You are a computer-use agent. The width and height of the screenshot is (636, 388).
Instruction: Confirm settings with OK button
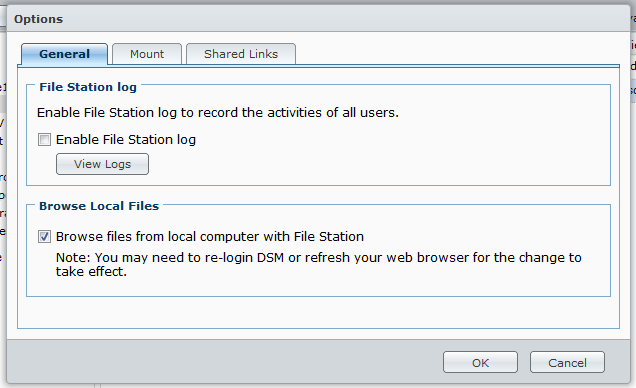click(x=480, y=362)
